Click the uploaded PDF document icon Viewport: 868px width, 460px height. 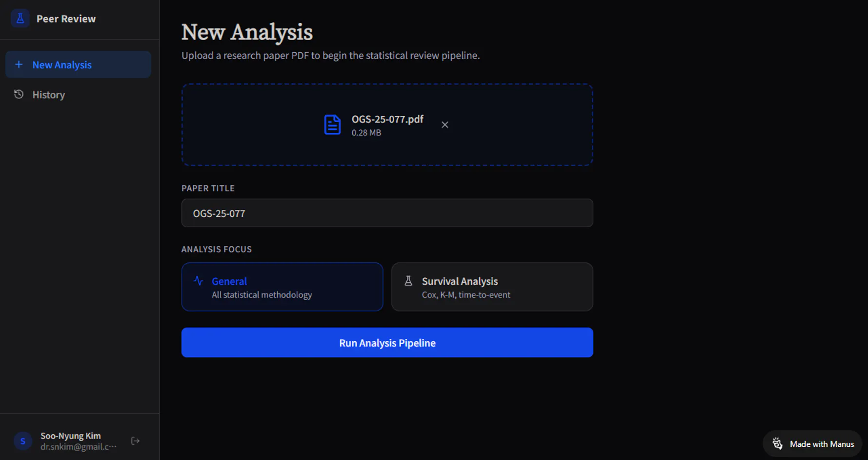point(332,125)
